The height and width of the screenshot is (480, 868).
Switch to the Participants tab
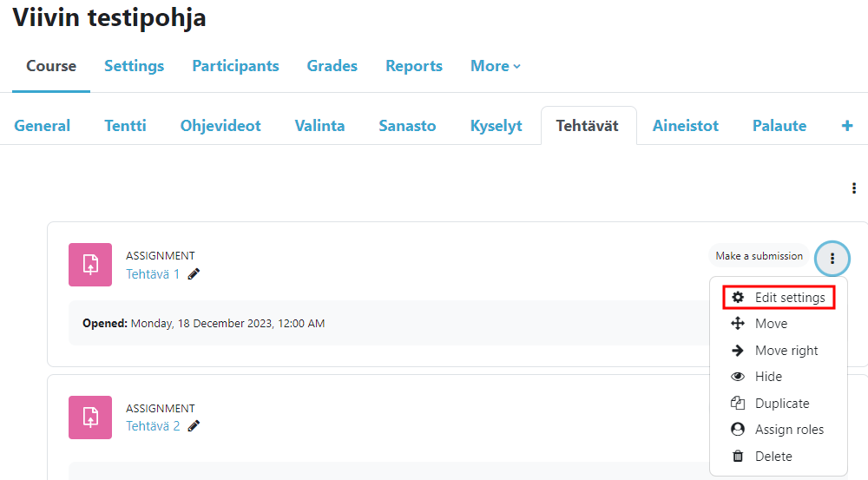pos(235,66)
